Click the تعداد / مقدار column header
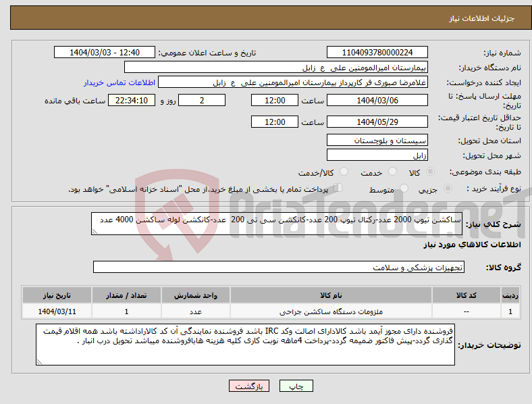Viewport: 532px width, 404px height. [126, 295]
